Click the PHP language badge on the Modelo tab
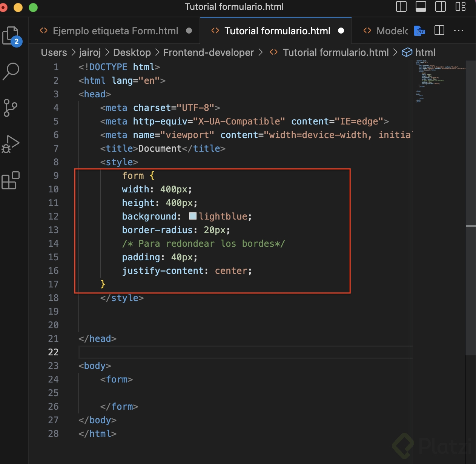 [419, 31]
